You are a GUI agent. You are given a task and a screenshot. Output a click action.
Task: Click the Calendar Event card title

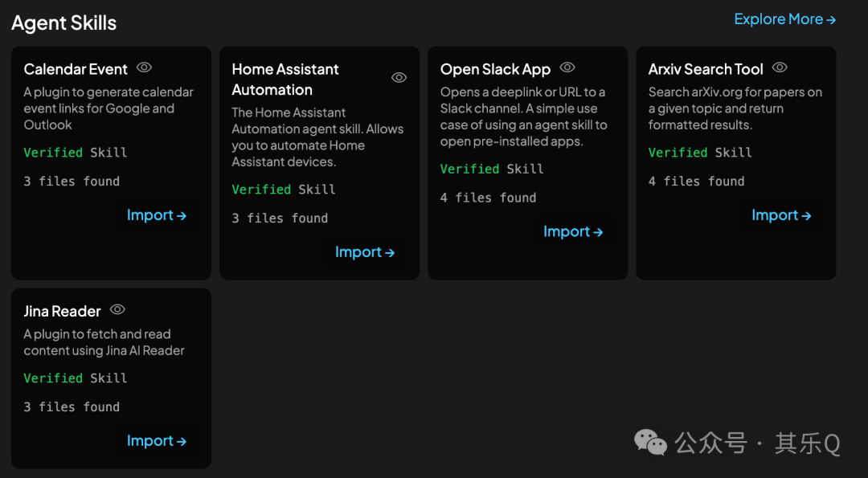(x=76, y=69)
